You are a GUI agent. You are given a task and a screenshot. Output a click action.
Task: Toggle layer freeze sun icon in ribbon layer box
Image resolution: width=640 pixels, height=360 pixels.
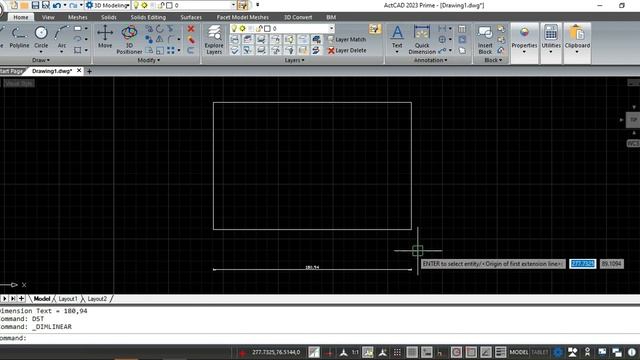(x=242, y=28)
